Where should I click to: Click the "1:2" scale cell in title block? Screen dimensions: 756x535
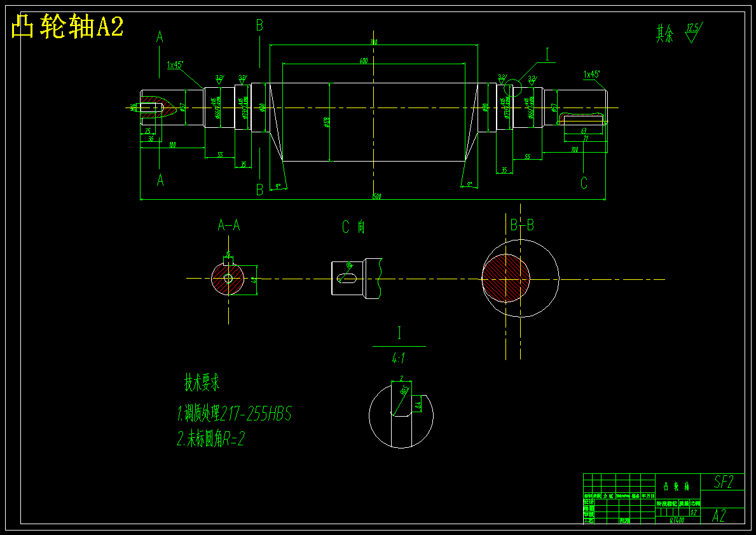coord(694,512)
